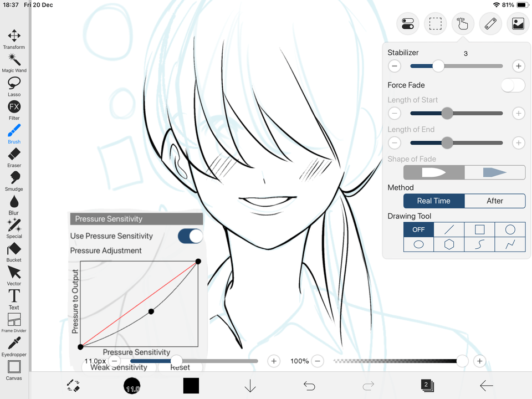This screenshot has height=399, width=532.
Task: Enable the Force Fade switch
Action: pos(513,85)
